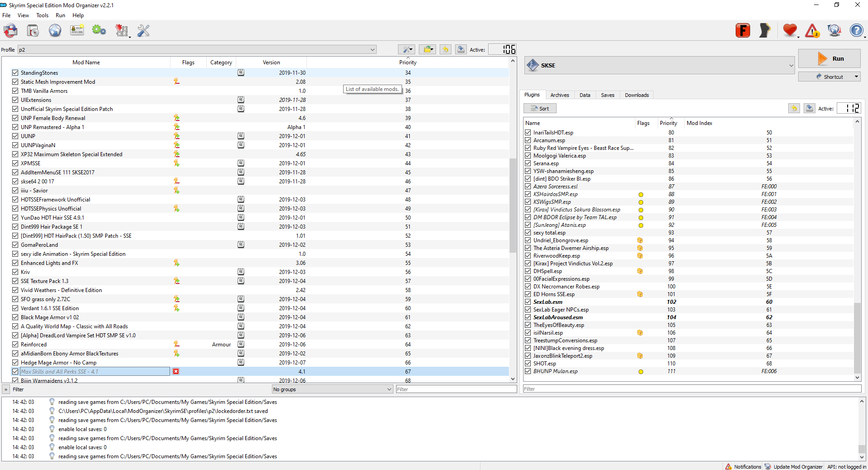
Task: Click the mod list vertical scrollbar thumb
Action: click(x=513, y=205)
